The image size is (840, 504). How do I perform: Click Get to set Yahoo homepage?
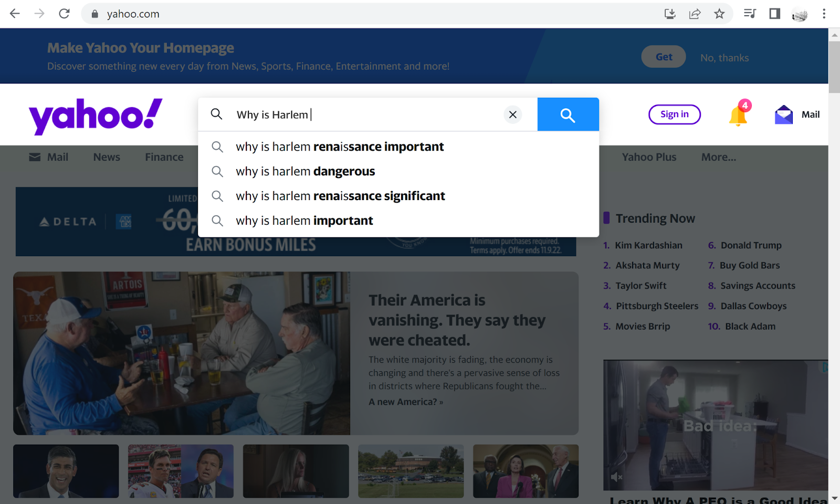664,57
